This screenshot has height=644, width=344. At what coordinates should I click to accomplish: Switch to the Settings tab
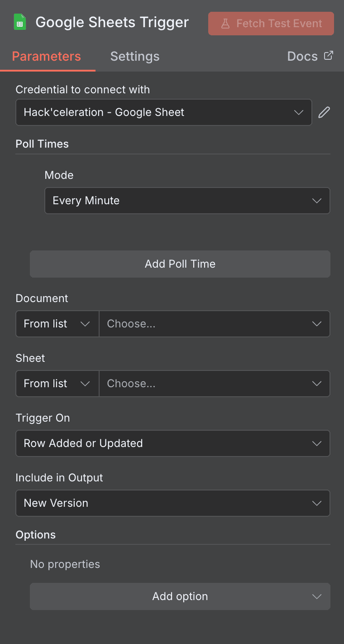(134, 56)
